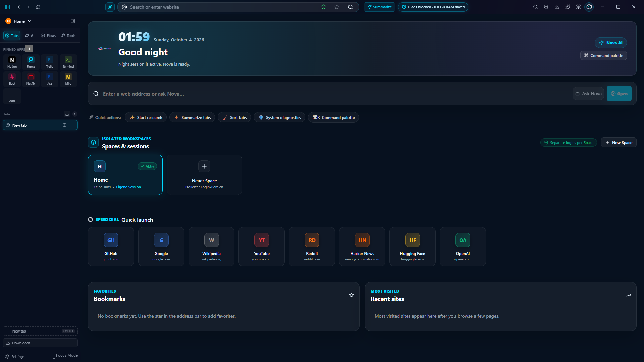
Task: Open the Notion pinned app
Action: (12, 62)
